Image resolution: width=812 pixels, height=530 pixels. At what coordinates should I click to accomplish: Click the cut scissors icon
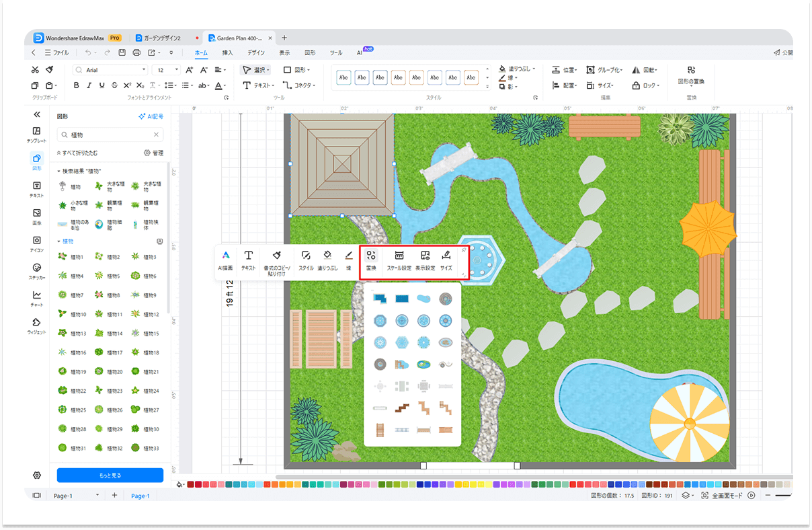click(35, 69)
